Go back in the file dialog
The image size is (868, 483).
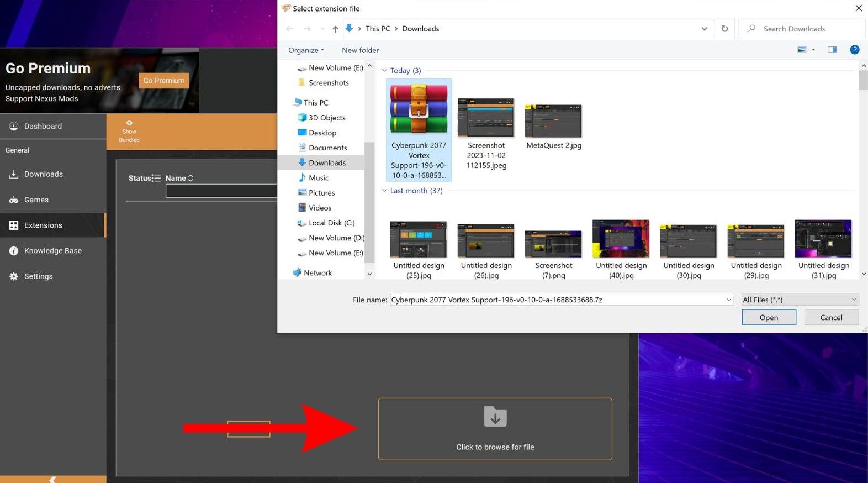pyautogui.click(x=290, y=29)
